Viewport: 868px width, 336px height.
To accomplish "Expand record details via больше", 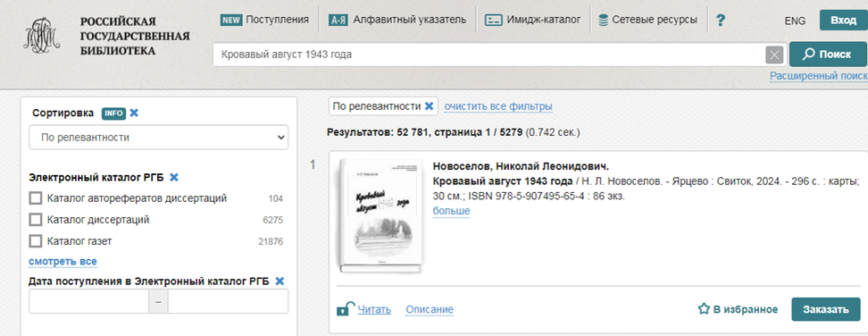I will pos(451,211).
